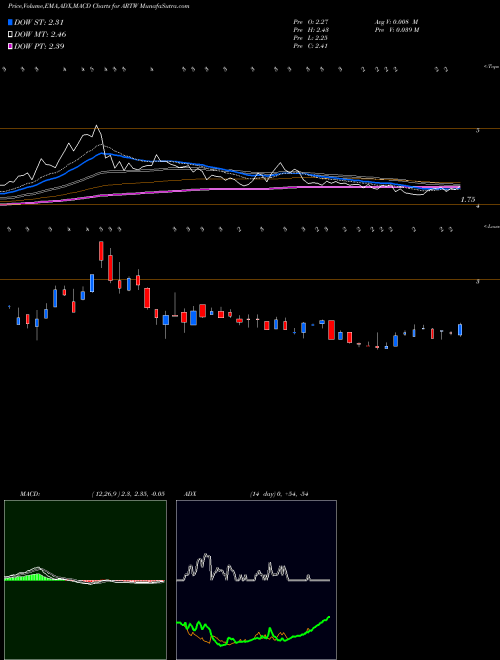Select the 'DOW PT: 2.39' legend label
This screenshot has height=660, width=500.
[39, 46]
